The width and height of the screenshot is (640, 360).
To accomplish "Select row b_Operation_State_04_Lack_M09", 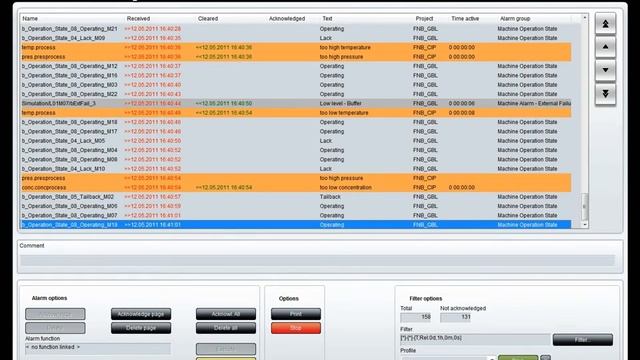I will click(x=296, y=38).
